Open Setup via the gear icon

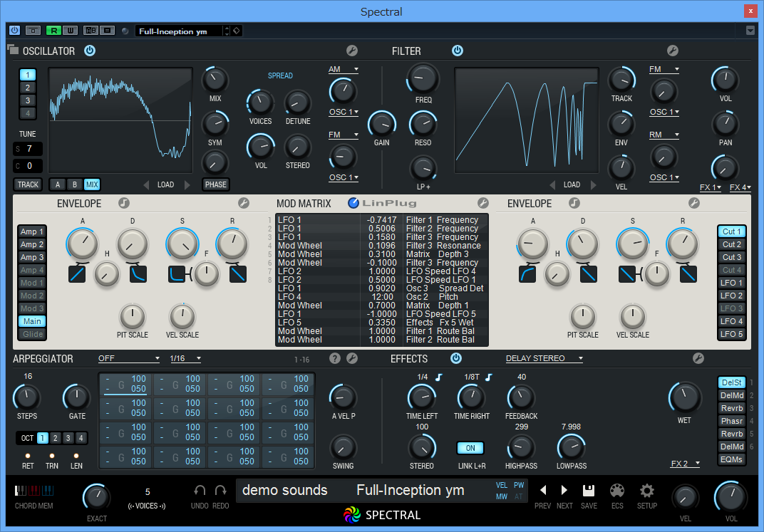pos(646,491)
